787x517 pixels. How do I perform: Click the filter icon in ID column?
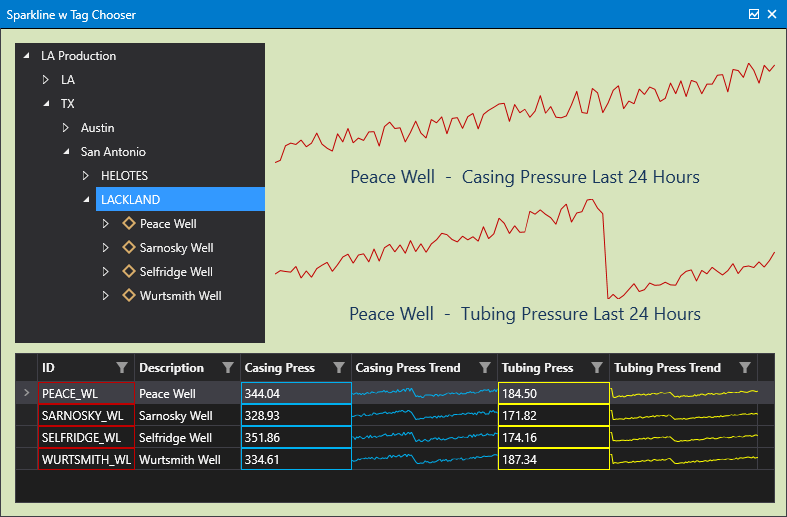point(121,368)
